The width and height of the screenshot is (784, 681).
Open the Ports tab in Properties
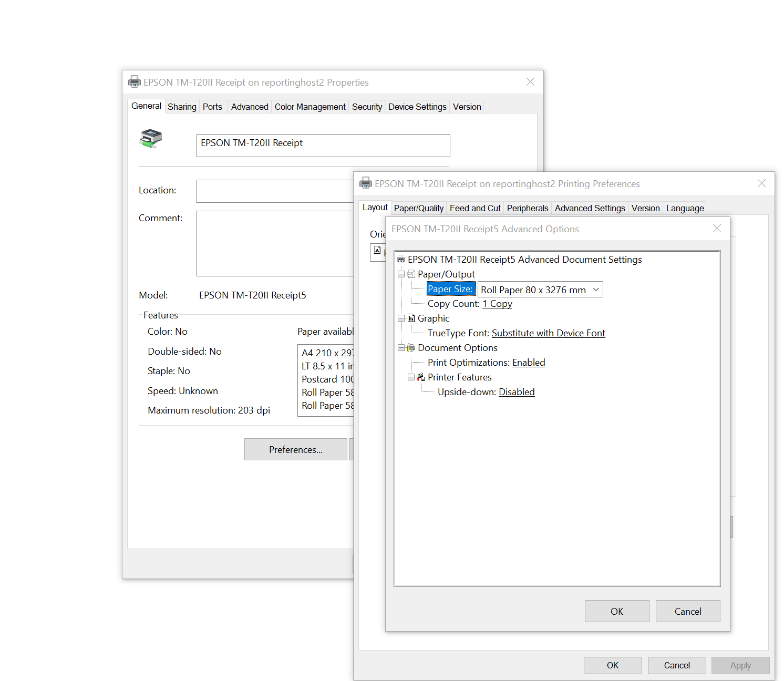212,107
